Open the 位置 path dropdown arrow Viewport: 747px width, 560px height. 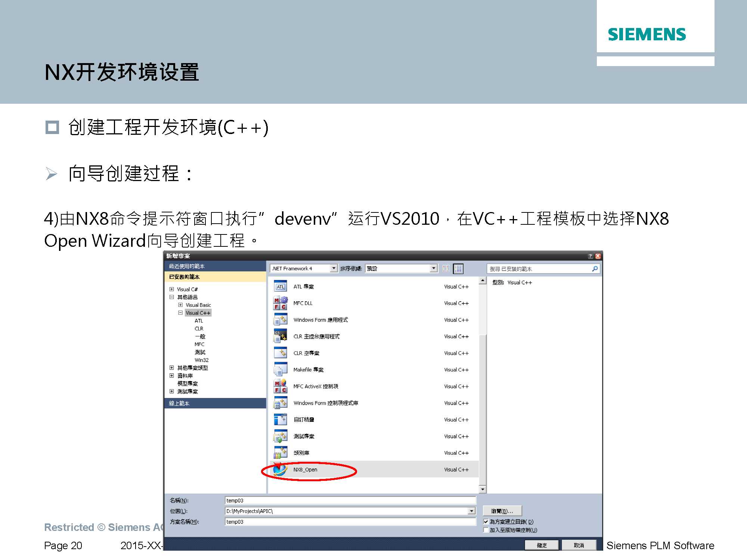pos(472,511)
